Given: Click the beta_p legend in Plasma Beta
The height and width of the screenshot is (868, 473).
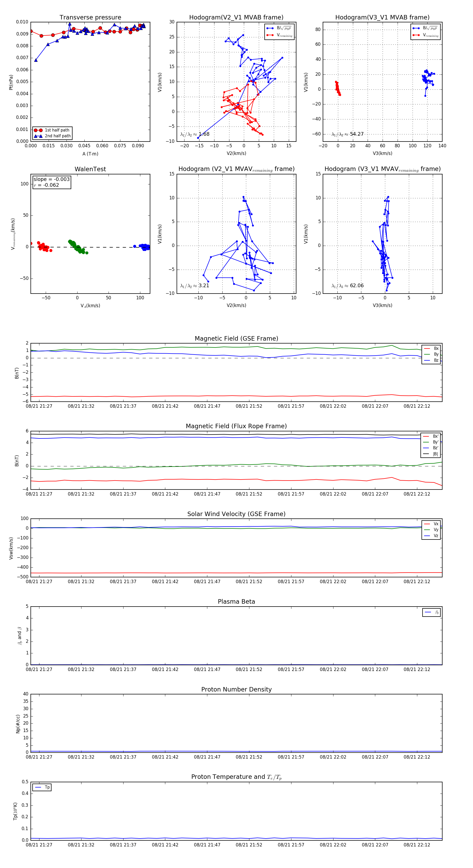Looking at the screenshot, I should (x=432, y=613).
